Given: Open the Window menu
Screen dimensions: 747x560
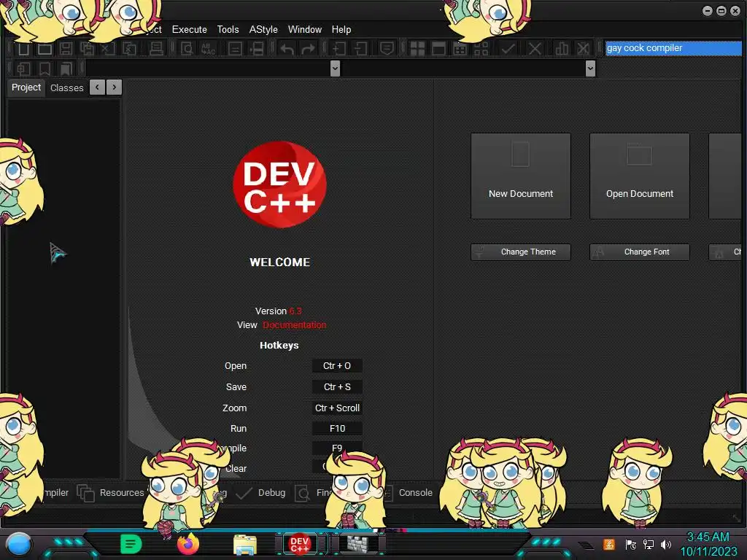Looking at the screenshot, I should pyautogui.click(x=305, y=29).
